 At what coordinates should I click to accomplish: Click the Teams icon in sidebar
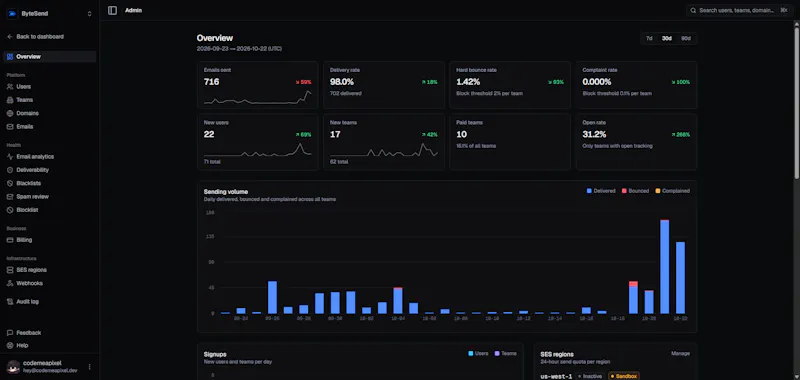click(x=10, y=100)
